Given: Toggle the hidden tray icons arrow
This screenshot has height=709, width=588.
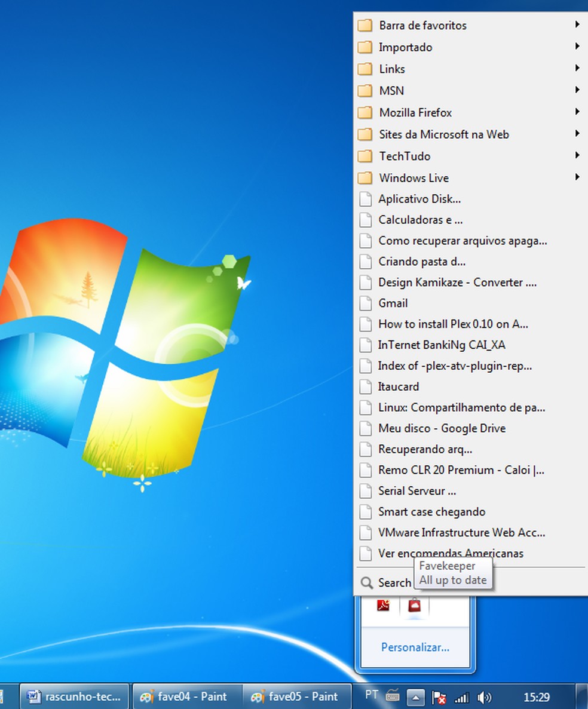Looking at the screenshot, I should [x=416, y=696].
